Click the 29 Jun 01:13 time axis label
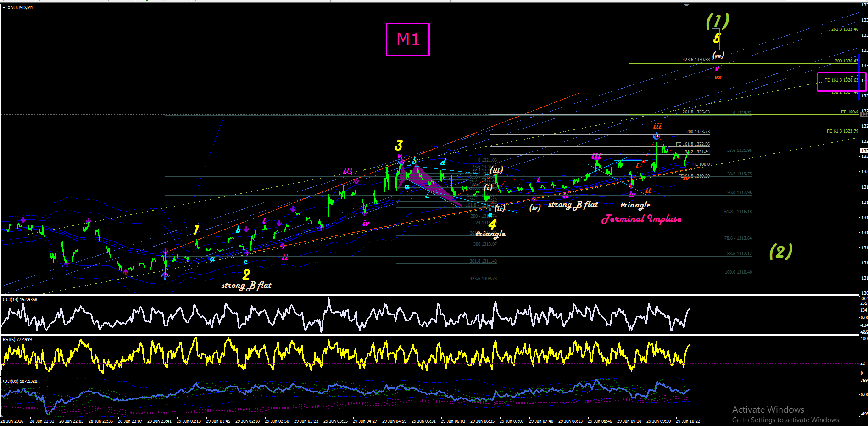Screen dimensions: 868x426 point(189,421)
